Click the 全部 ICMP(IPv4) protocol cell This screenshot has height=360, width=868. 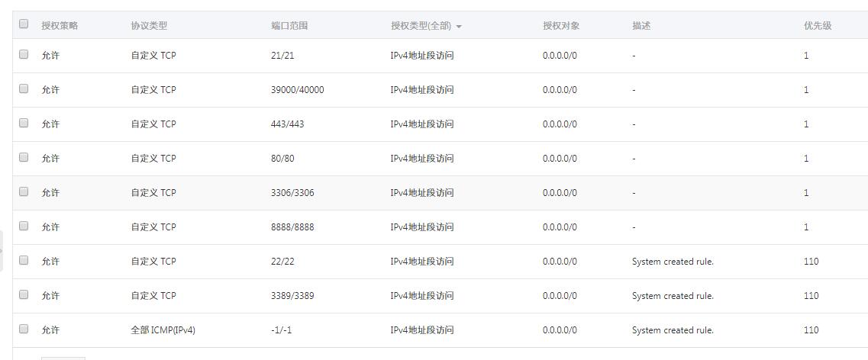coord(163,329)
